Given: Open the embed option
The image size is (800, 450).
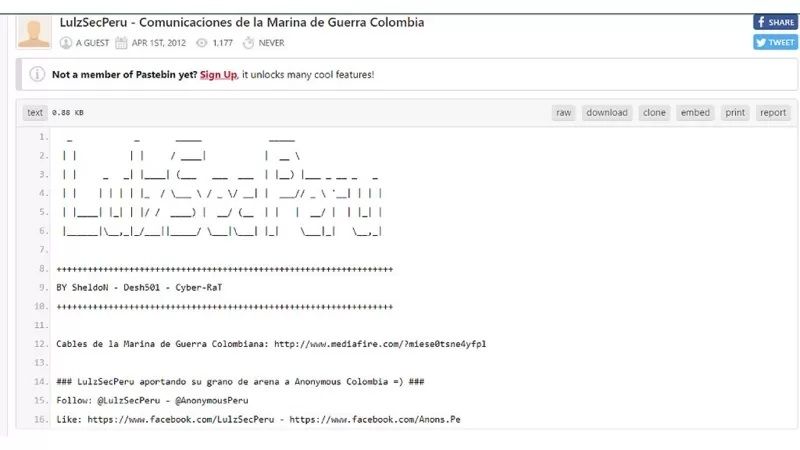Looking at the screenshot, I should click(x=695, y=113).
